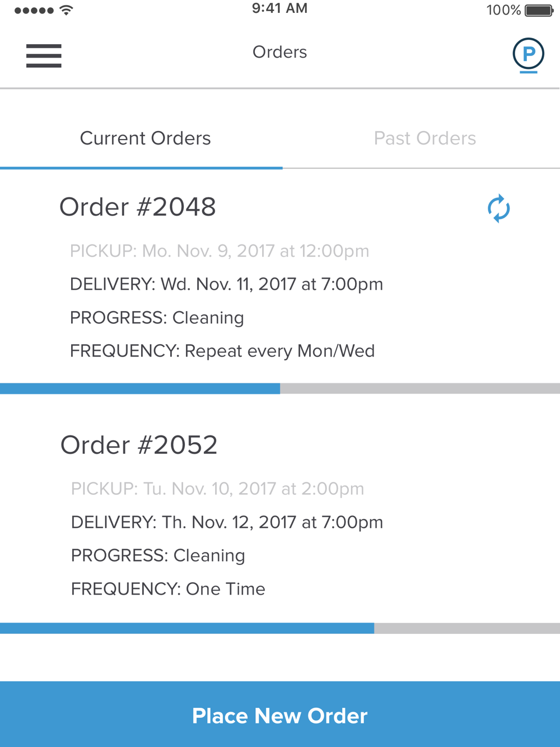Tap the repeat icon on Order #2048

(498, 208)
